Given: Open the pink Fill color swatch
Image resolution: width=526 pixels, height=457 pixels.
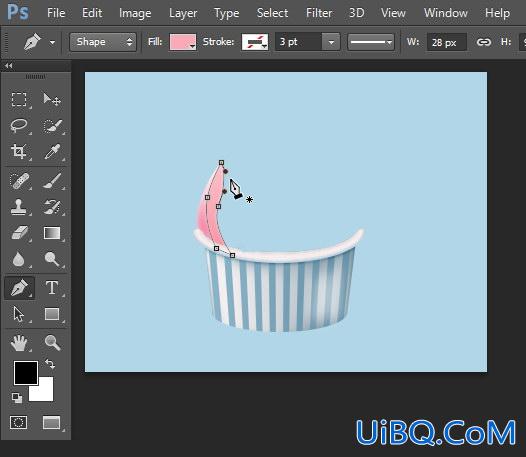Looking at the screenshot, I should 182,42.
